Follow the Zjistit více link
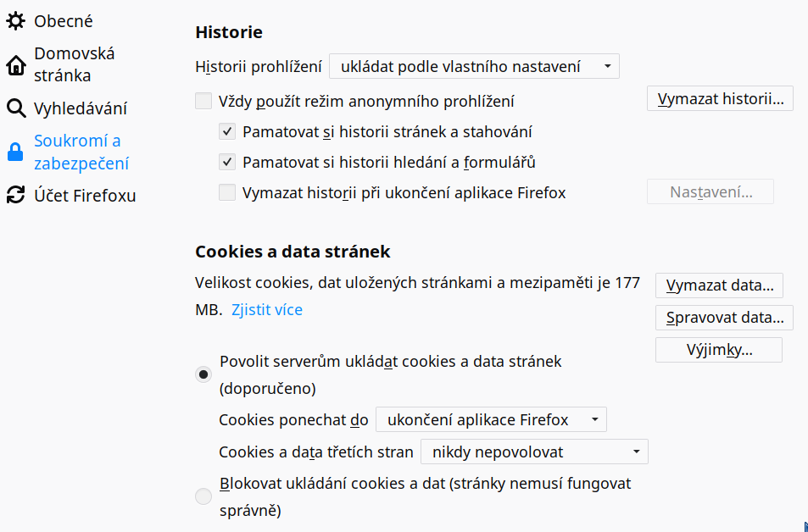The height and width of the screenshot is (532, 808). pyautogui.click(x=267, y=309)
